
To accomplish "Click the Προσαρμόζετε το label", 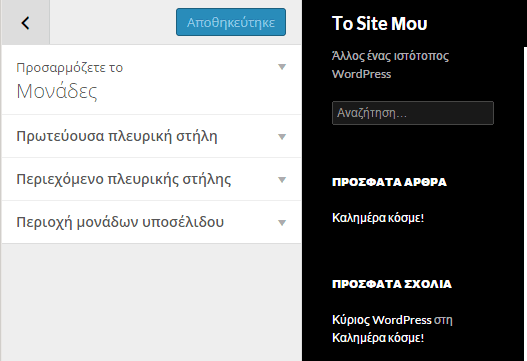I will point(70,68).
